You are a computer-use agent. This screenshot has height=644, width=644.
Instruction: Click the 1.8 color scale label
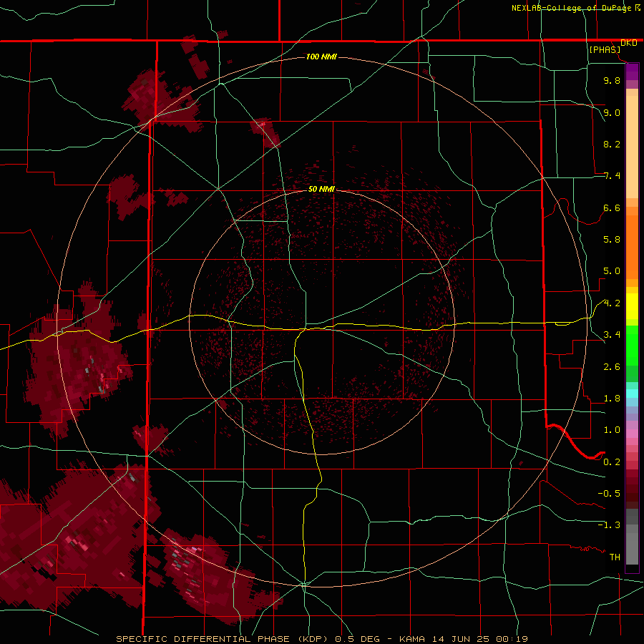pyautogui.click(x=612, y=399)
